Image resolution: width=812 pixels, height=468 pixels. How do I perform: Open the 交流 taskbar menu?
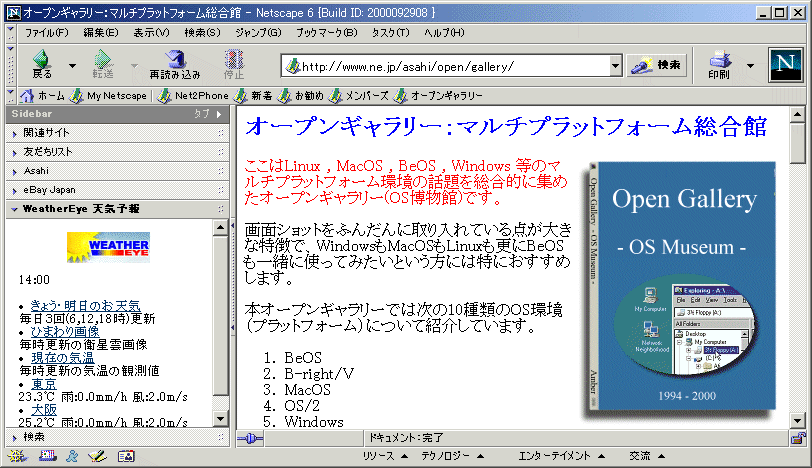click(x=647, y=456)
